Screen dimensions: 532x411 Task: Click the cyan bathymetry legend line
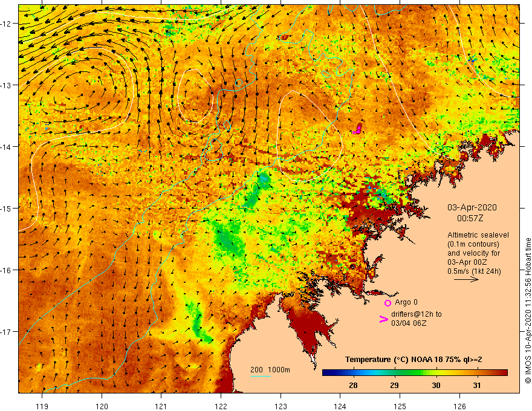[x=261, y=376]
